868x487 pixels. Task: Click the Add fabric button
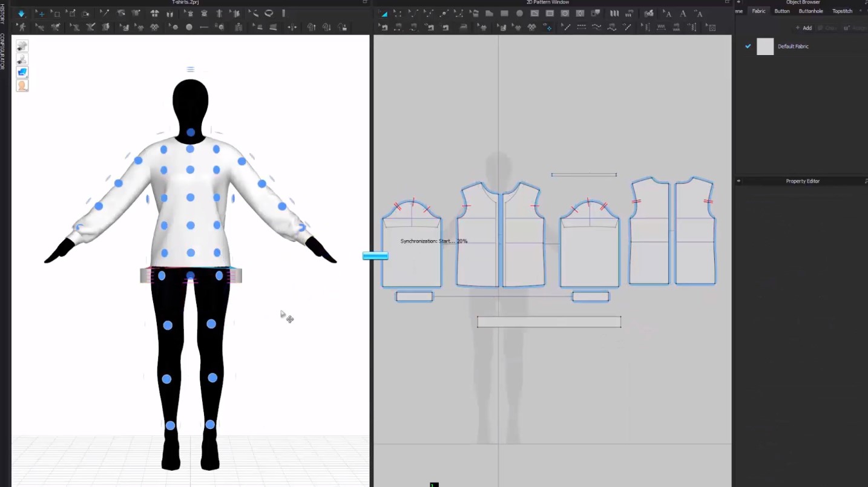pyautogui.click(x=804, y=28)
